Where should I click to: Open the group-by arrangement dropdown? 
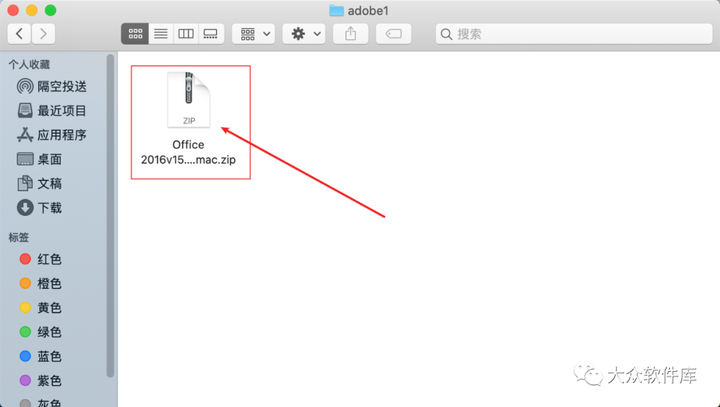(253, 34)
